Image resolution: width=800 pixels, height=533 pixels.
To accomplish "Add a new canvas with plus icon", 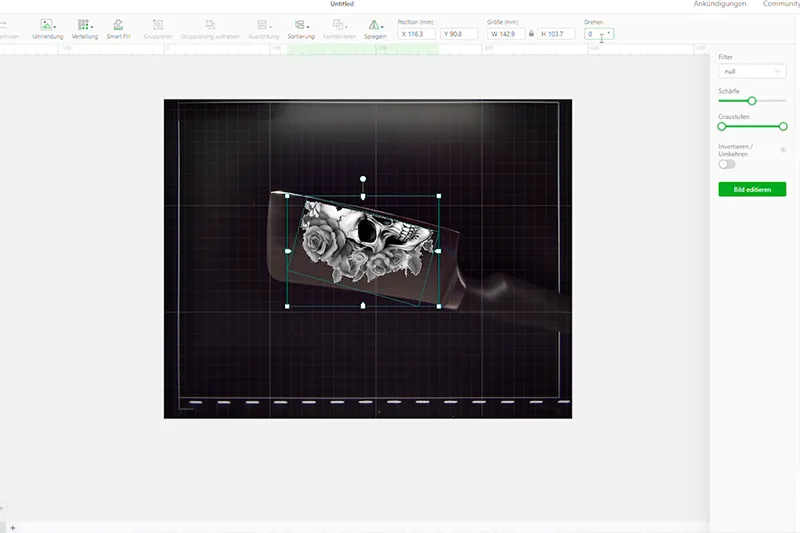I will 13,528.
